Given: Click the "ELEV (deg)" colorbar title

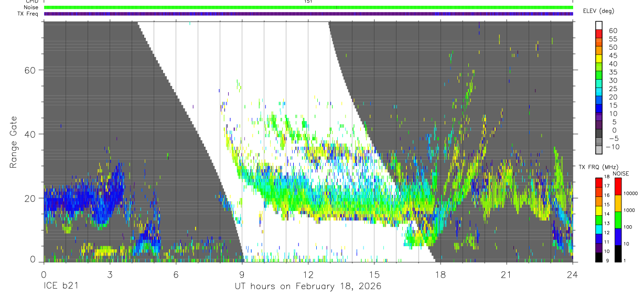Looking at the screenshot, I should (600, 11).
